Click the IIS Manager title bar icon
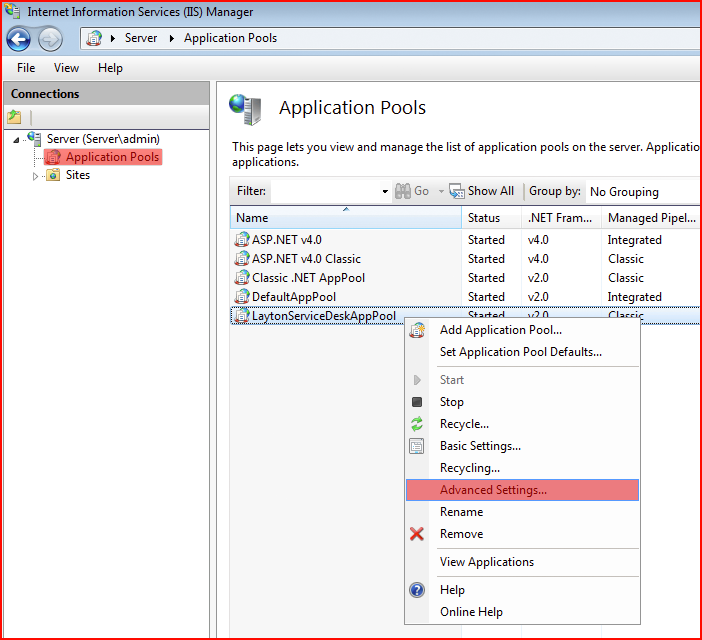The width and height of the screenshot is (702, 640). click(13, 10)
